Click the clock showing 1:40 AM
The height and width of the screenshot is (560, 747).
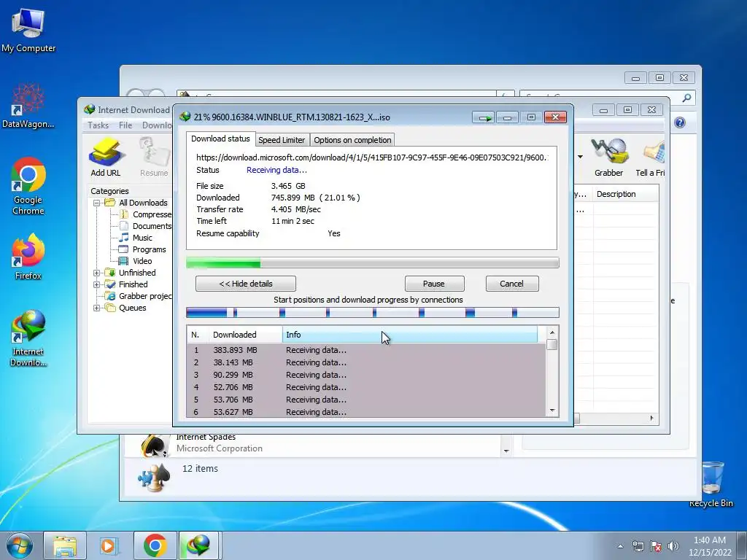tap(710, 540)
